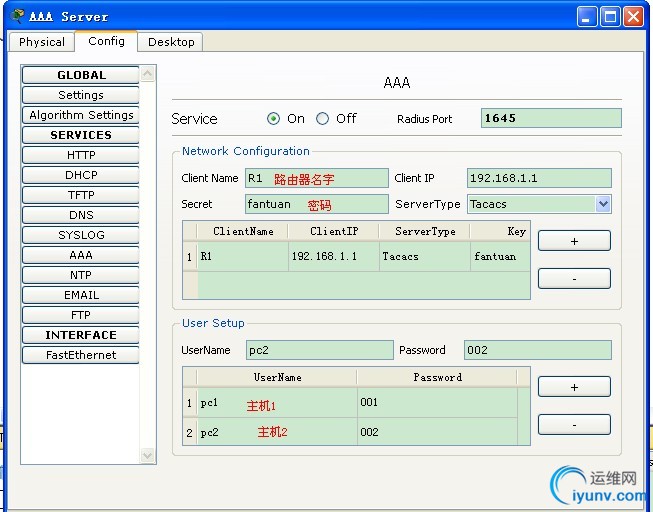The image size is (653, 512).
Task: Add user with User Setup plus button
Action: (x=574, y=387)
